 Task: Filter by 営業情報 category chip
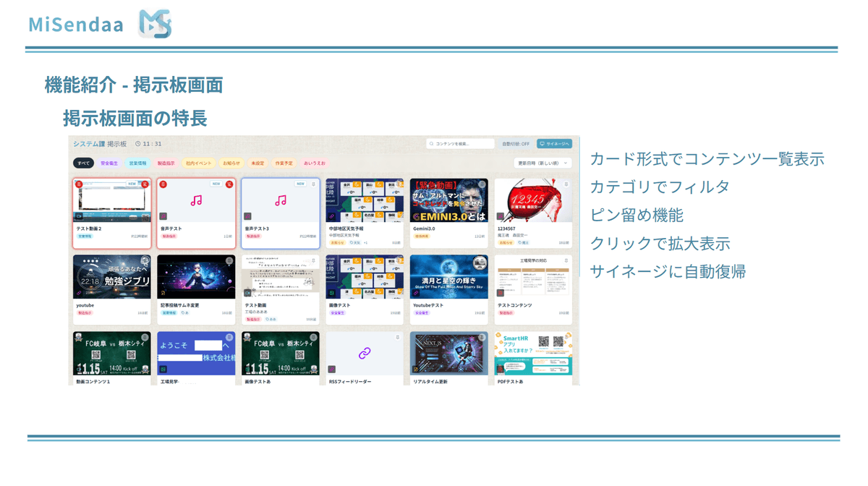[137, 163]
